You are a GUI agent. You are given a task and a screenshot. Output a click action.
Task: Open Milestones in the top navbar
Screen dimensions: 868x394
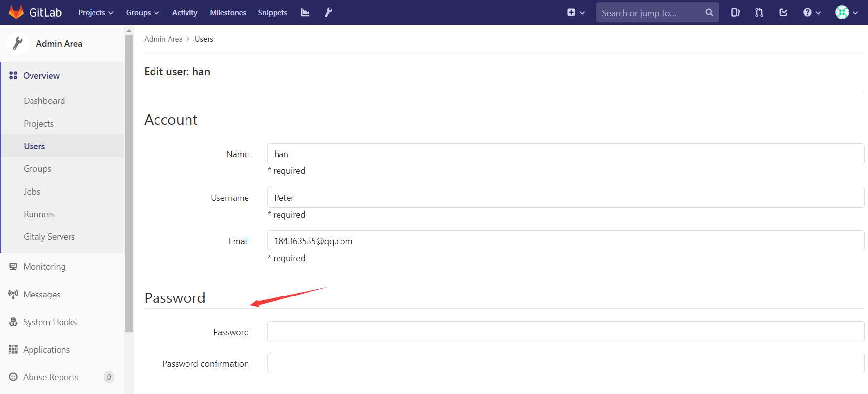point(228,13)
